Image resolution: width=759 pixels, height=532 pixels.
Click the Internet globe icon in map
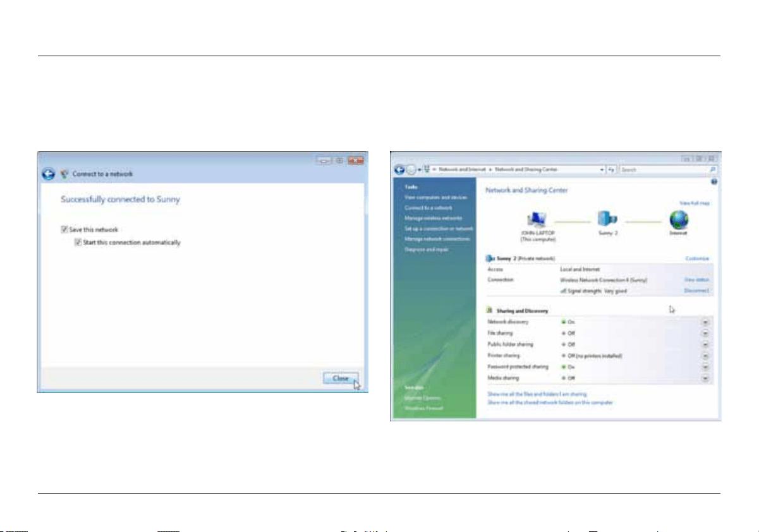pyautogui.click(x=679, y=219)
